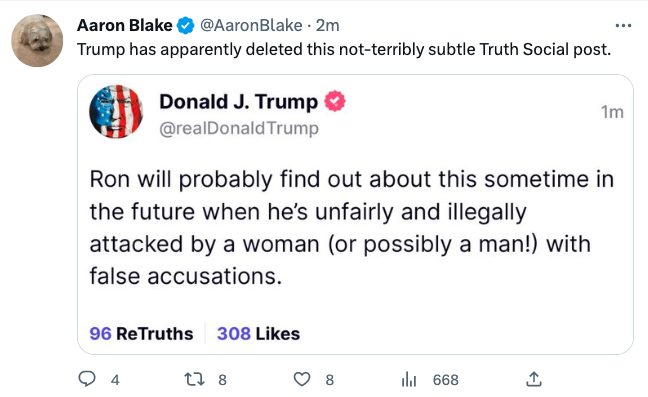This screenshot has height=397, width=648.
Task: Click the Donald J. Trump name
Action: pos(239,102)
